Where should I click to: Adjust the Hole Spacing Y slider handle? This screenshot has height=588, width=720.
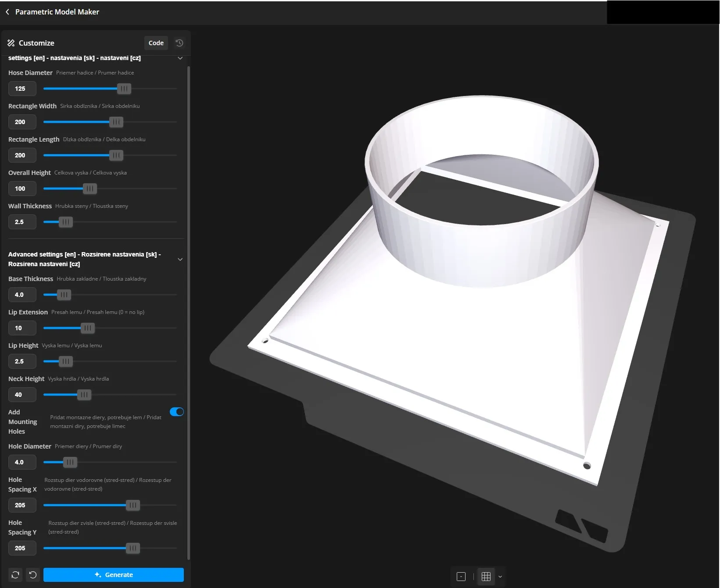tap(133, 548)
